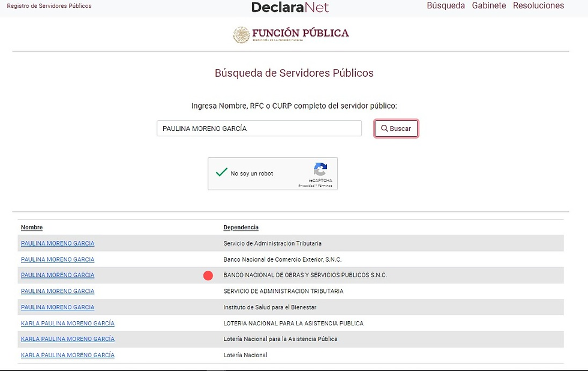Sort by the Dependencia column header
Image resolution: width=588 pixels, height=371 pixels.
241,228
